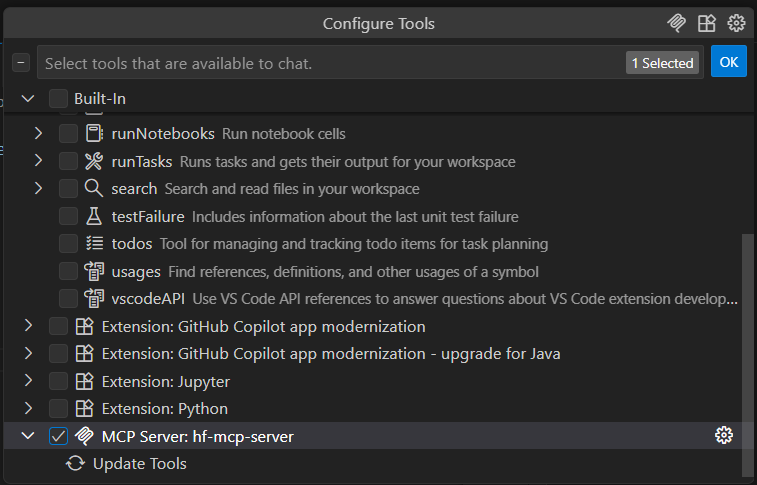Expand the runTasks tool group
The width and height of the screenshot is (757, 485).
[x=38, y=161]
